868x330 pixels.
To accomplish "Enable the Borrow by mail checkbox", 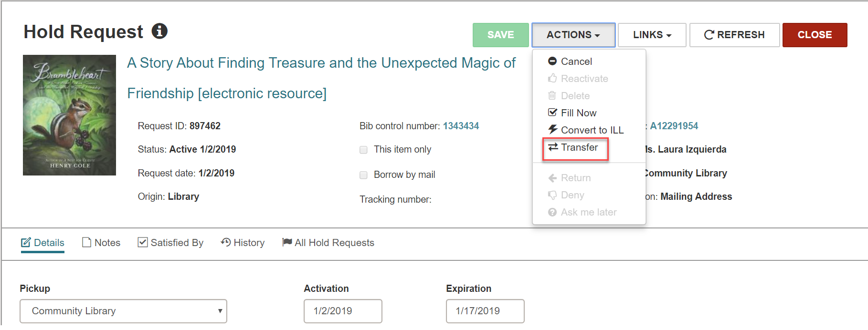I will 363,175.
